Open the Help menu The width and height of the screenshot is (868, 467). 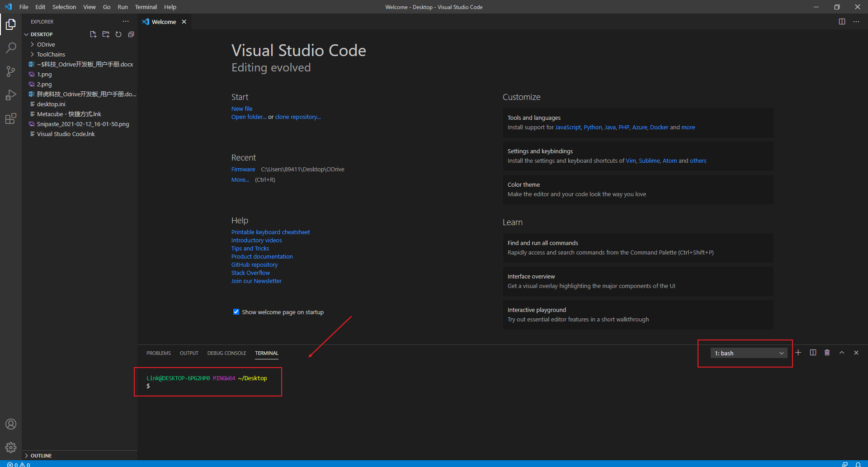pos(170,7)
